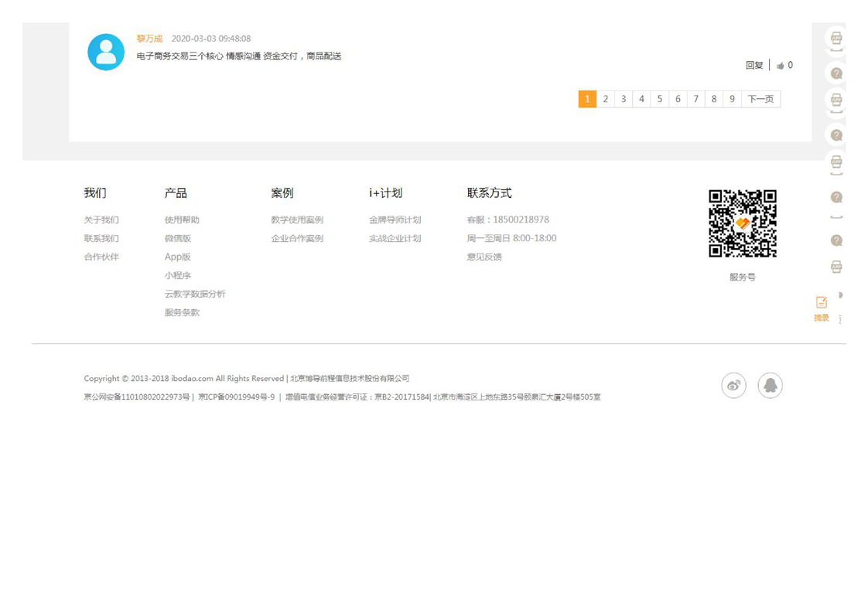Go to page 2 of comments
The image size is (868, 613).
pyautogui.click(x=605, y=99)
